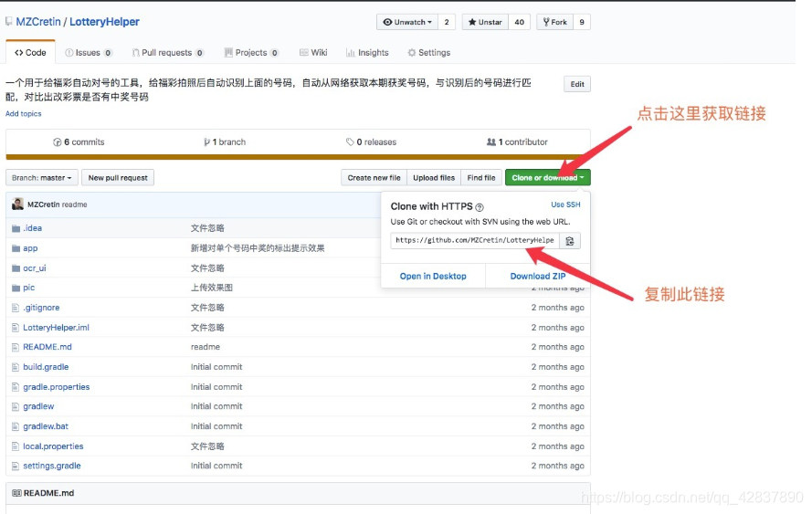Viewport: 812px width, 514px height.
Task: Open the .idea folder
Action: point(32,228)
